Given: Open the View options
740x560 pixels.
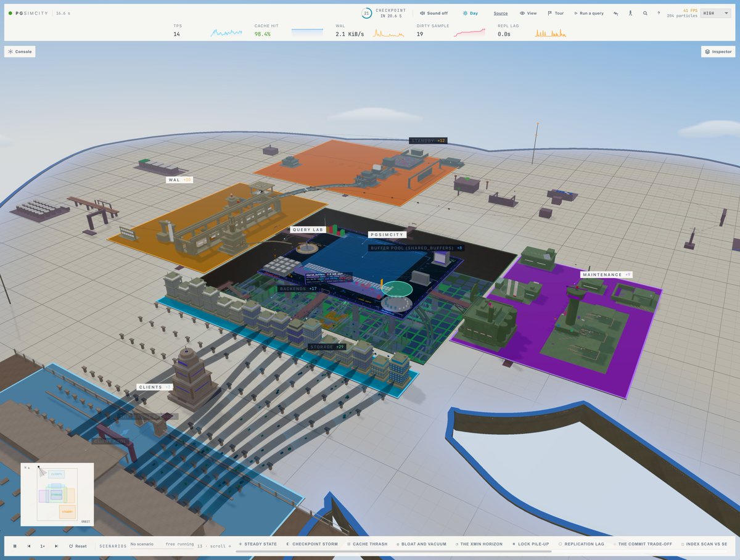Looking at the screenshot, I should pos(528,13).
